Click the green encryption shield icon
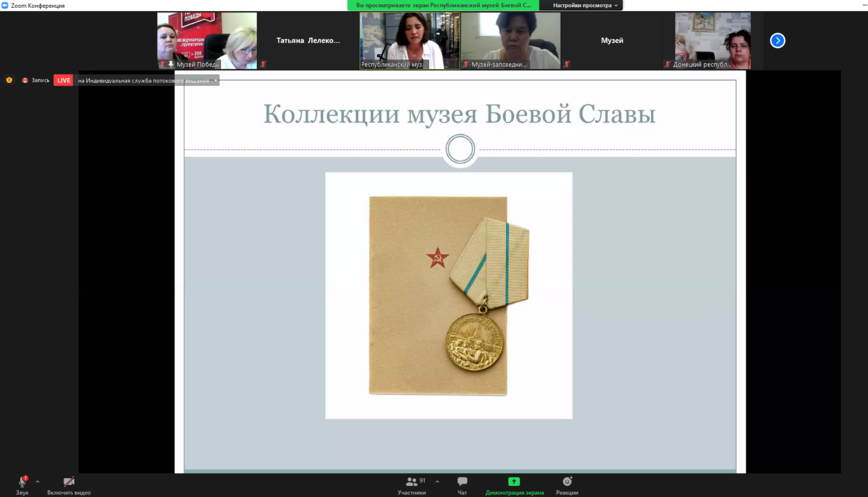This screenshot has height=497, width=868. 10,80
